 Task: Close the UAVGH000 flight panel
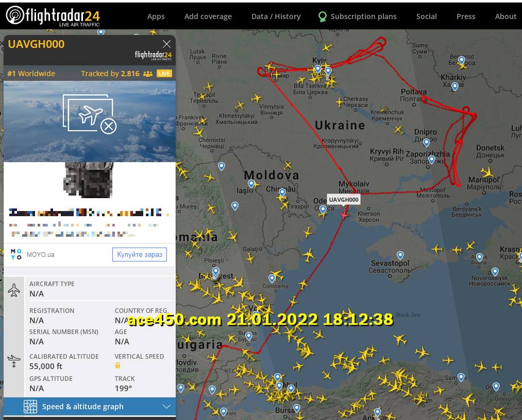coord(166,44)
